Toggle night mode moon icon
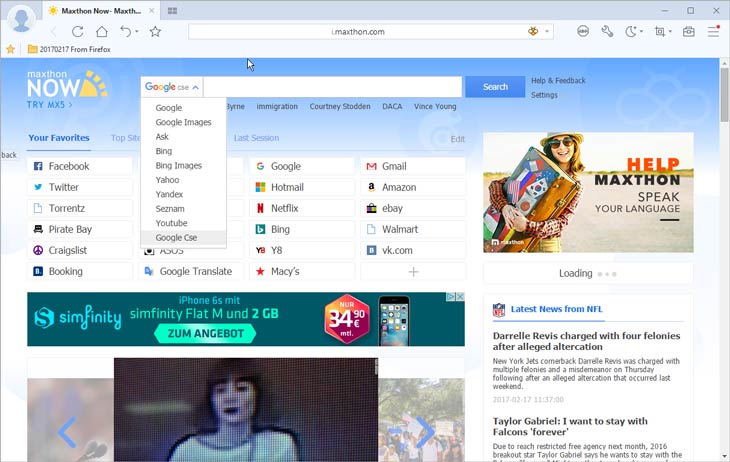This screenshot has height=462, width=730. pos(630,32)
